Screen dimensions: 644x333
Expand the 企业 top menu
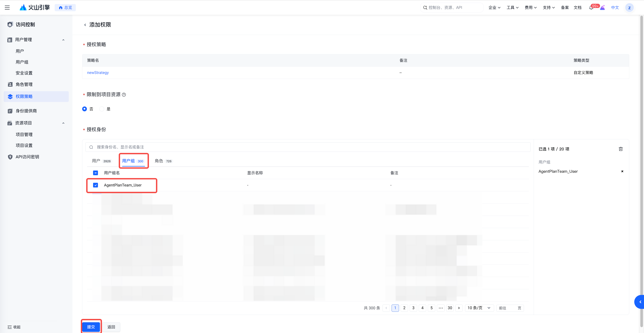[494, 8]
